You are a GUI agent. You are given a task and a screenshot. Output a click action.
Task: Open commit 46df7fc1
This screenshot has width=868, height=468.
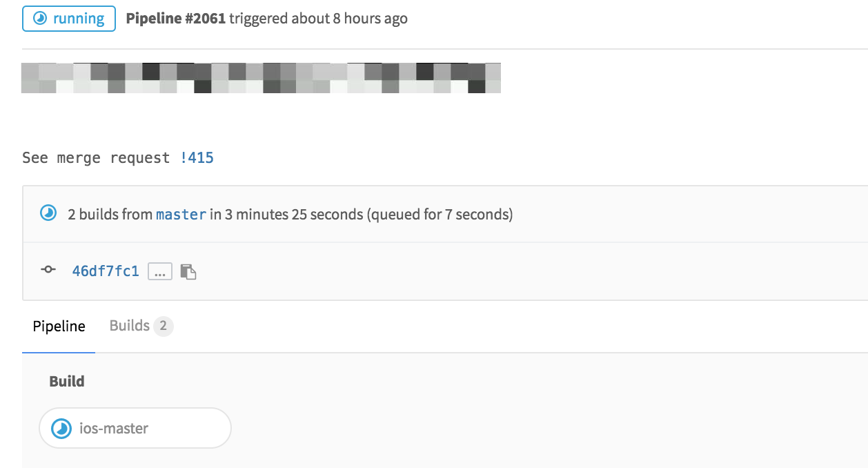pos(104,270)
